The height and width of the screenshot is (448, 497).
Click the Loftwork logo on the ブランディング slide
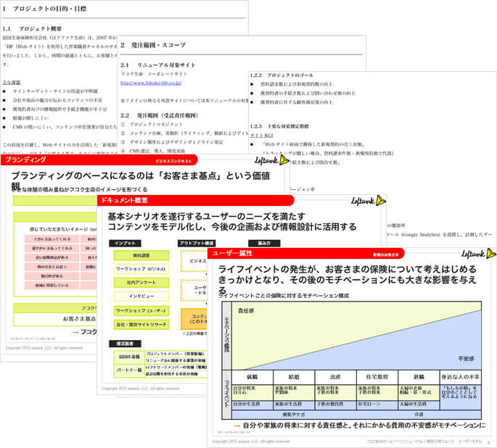click(x=272, y=160)
